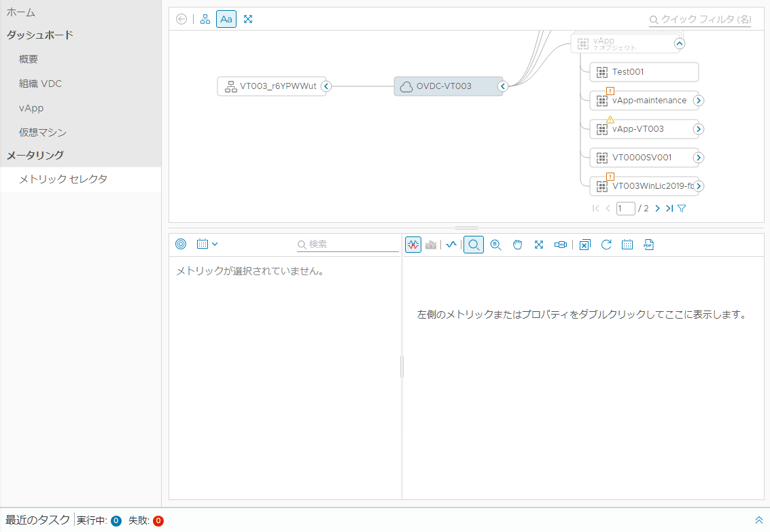Click the yellow warning icon on vApp-VT003

coord(610,120)
